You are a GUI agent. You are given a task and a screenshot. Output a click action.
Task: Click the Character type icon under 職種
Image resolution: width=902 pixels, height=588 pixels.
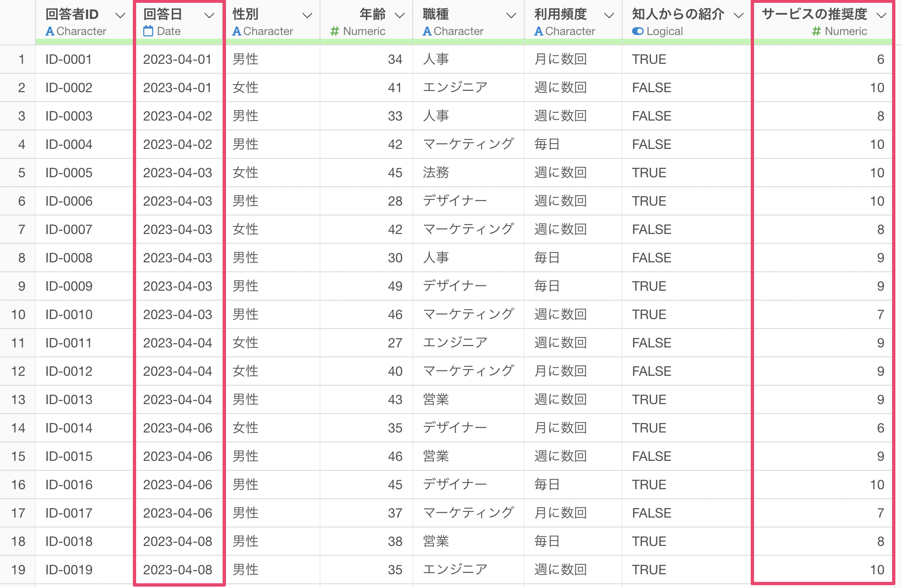pos(427,32)
